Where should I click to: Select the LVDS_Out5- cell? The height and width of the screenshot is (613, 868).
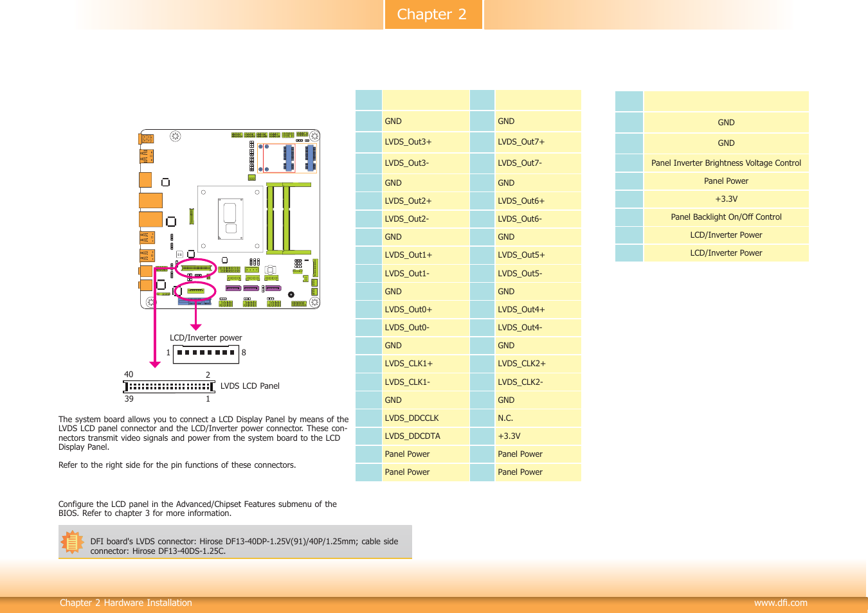pyautogui.click(x=538, y=274)
